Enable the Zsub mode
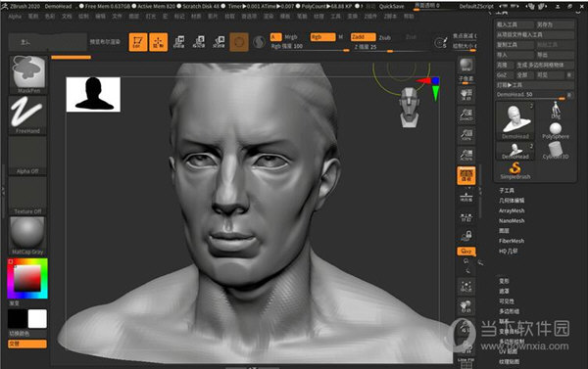 385,37
